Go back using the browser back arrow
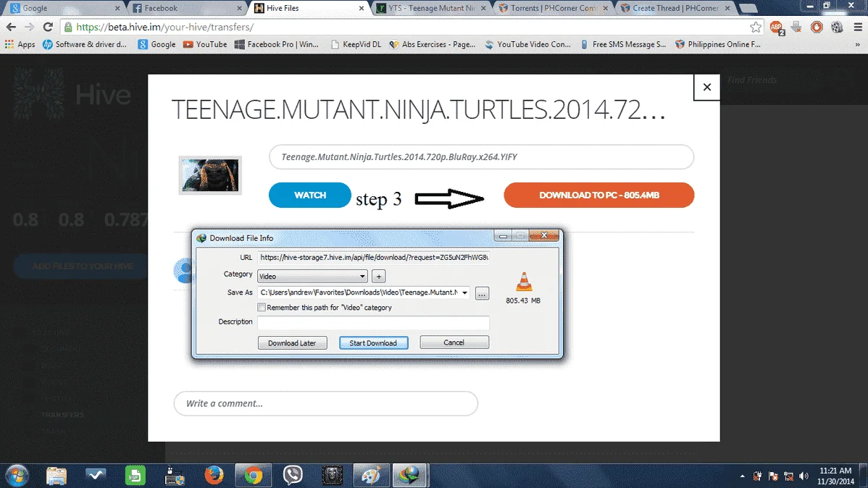Screen dimensions: 868x488 (x=11, y=27)
